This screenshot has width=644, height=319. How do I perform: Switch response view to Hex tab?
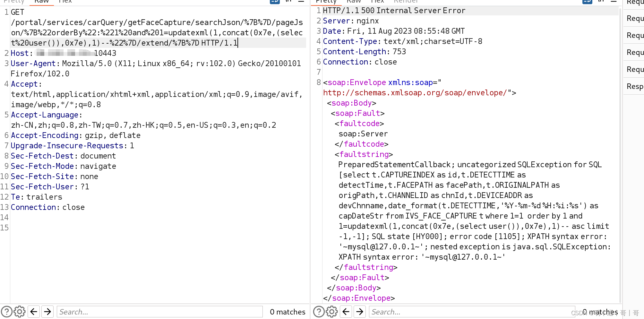377,2
